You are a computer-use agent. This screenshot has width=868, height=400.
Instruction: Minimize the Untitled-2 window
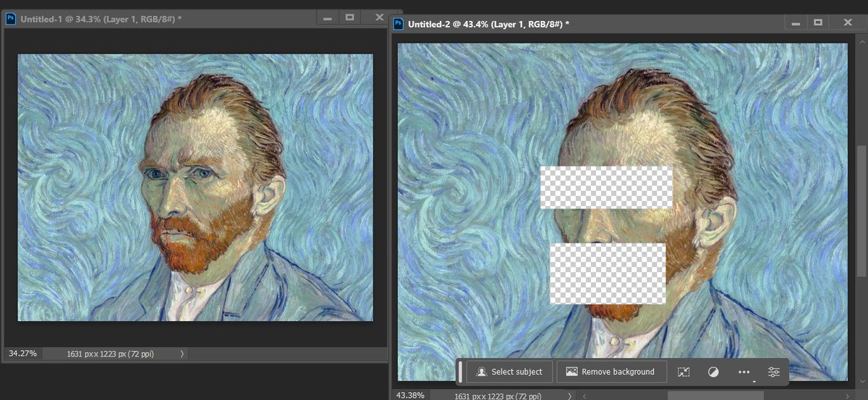(796, 23)
